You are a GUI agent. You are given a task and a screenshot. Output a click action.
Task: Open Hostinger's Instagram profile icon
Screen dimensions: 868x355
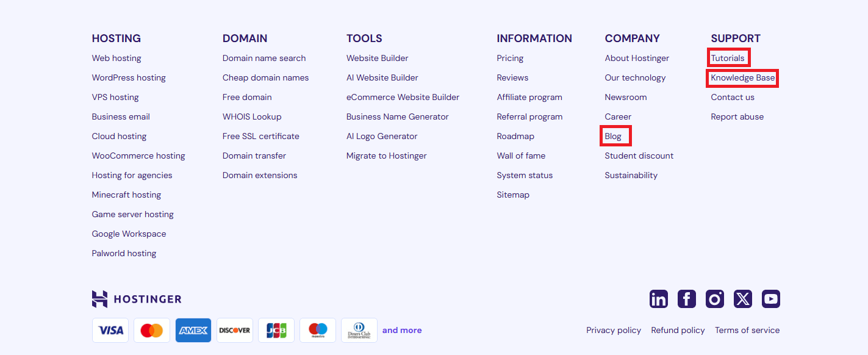click(715, 299)
